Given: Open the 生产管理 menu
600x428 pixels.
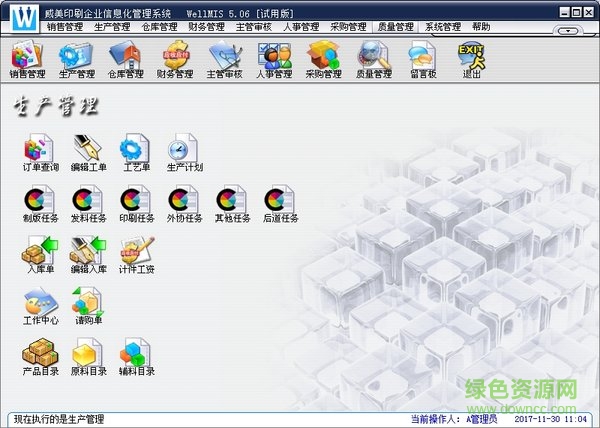Looking at the screenshot, I should click(112, 27).
